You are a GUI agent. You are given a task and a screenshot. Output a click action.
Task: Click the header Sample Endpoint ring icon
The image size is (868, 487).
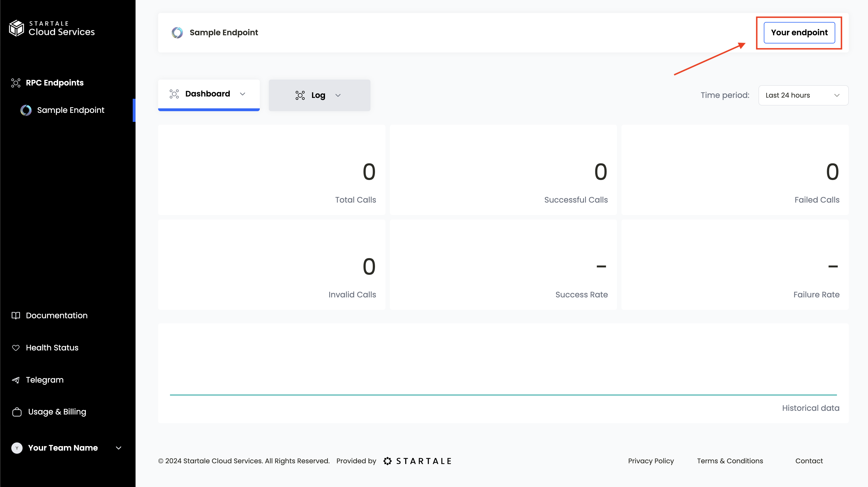177,33
